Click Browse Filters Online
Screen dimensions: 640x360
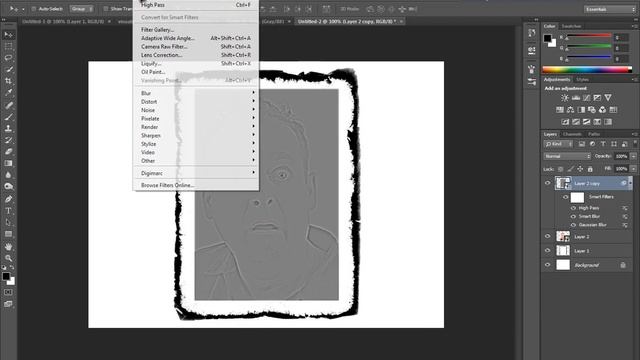pos(167,185)
